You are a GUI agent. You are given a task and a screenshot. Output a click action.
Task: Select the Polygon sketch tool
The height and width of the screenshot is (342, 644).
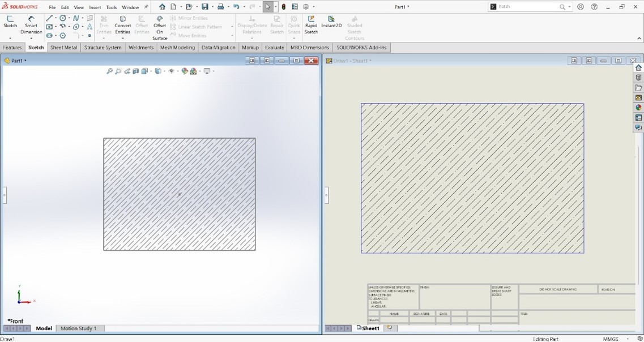62,35
